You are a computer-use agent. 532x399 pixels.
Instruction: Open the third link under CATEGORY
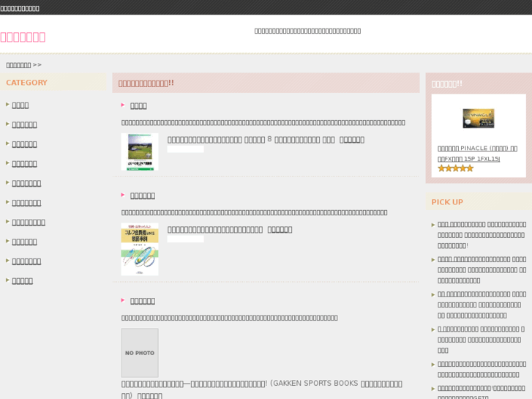click(24, 144)
